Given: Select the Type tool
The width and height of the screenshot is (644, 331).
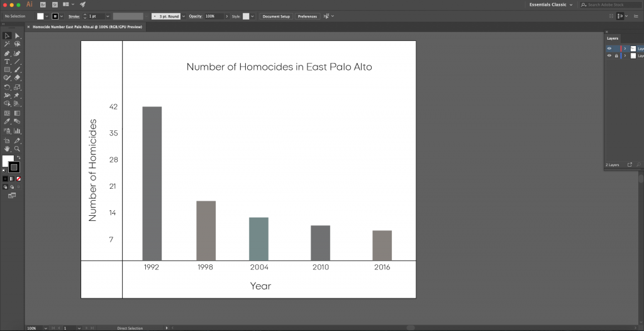Looking at the screenshot, I should (x=7, y=62).
